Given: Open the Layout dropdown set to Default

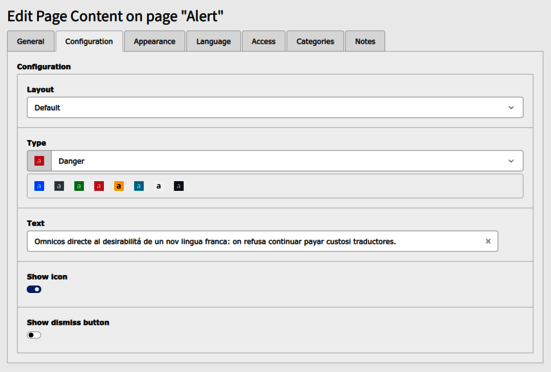Looking at the screenshot, I should pos(275,107).
